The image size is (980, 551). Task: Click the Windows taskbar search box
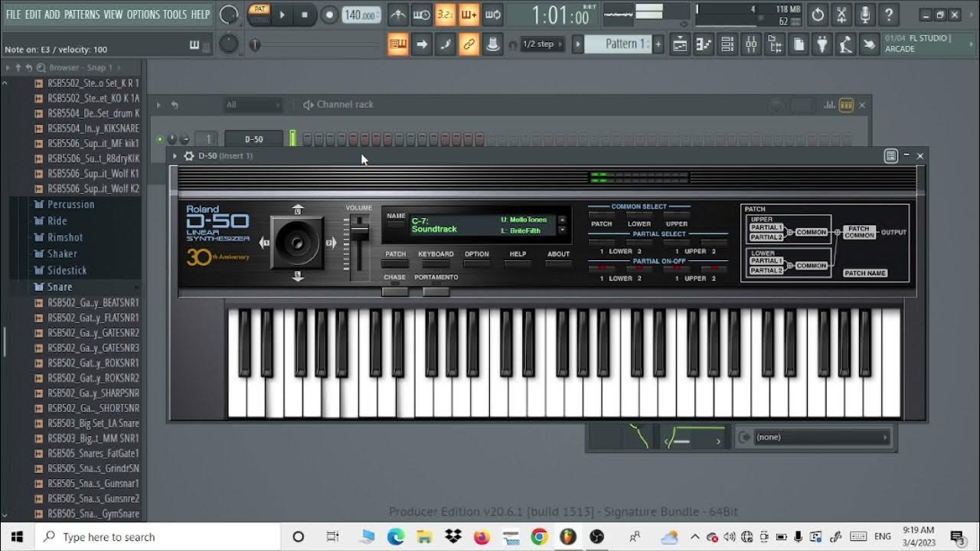(x=157, y=537)
